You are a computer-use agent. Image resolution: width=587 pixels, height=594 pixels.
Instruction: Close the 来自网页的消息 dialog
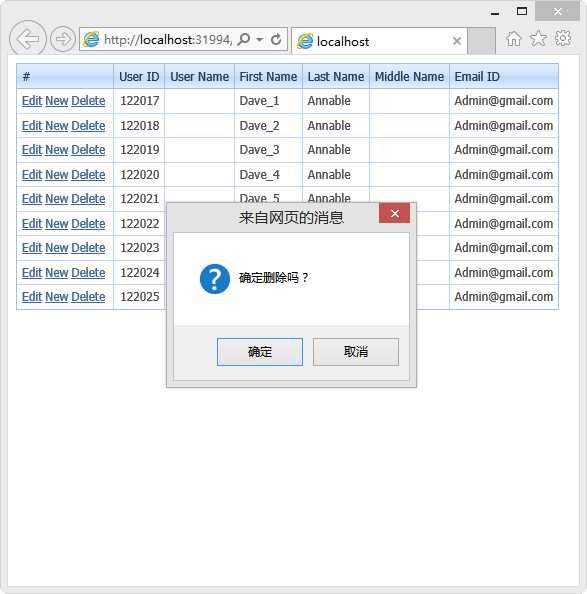coord(394,213)
